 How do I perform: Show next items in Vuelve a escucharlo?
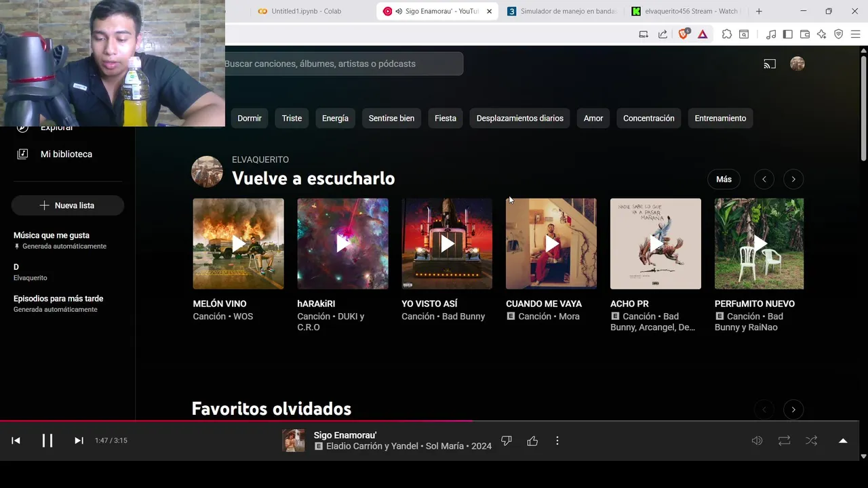click(793, 180)
